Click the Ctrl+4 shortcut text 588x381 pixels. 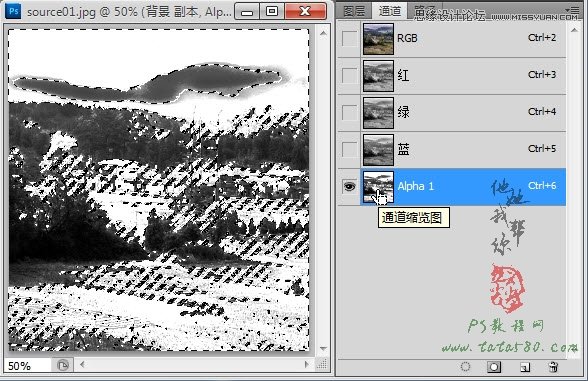pyautogui.click(x=542, y=112)
